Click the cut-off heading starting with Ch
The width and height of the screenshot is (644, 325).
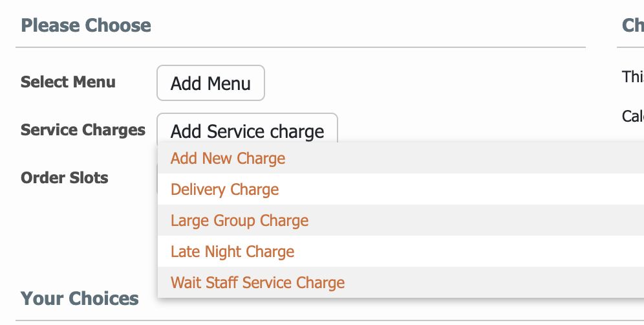point(633,25)
